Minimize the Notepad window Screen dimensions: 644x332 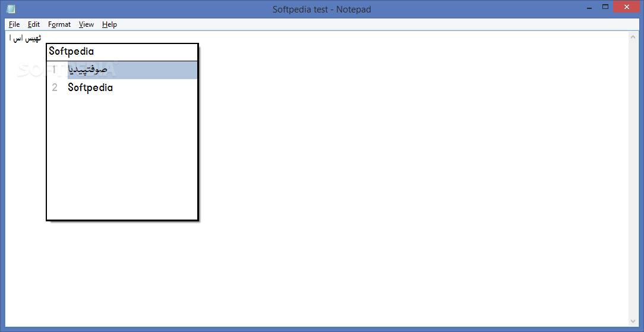pyautogui.click(x=589, y=7)
